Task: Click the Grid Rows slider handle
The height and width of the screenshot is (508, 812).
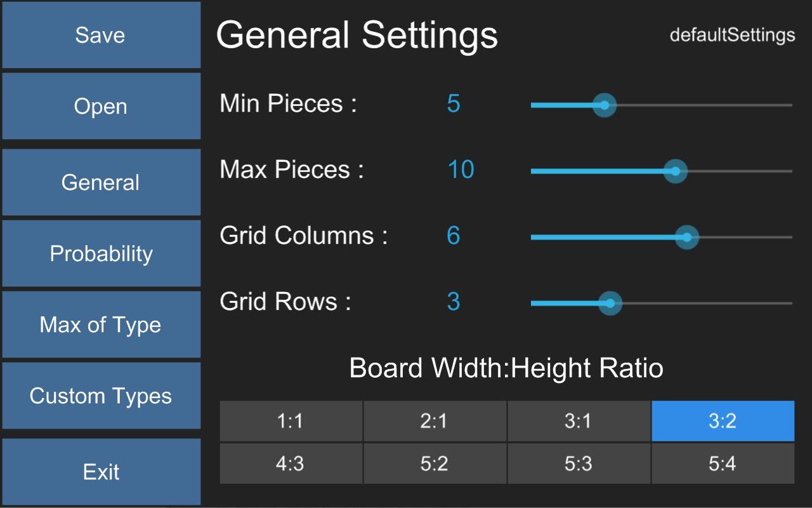Action: pos(610,304)
